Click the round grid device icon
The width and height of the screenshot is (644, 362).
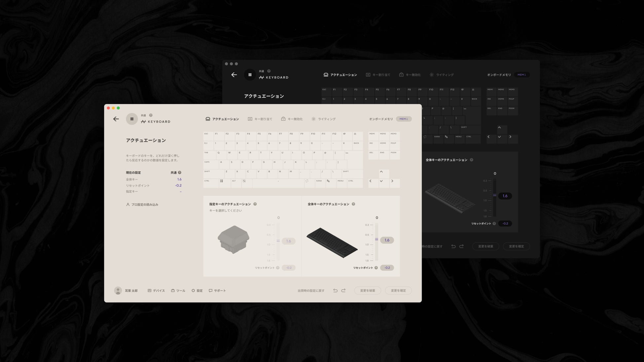pos(132,119)
